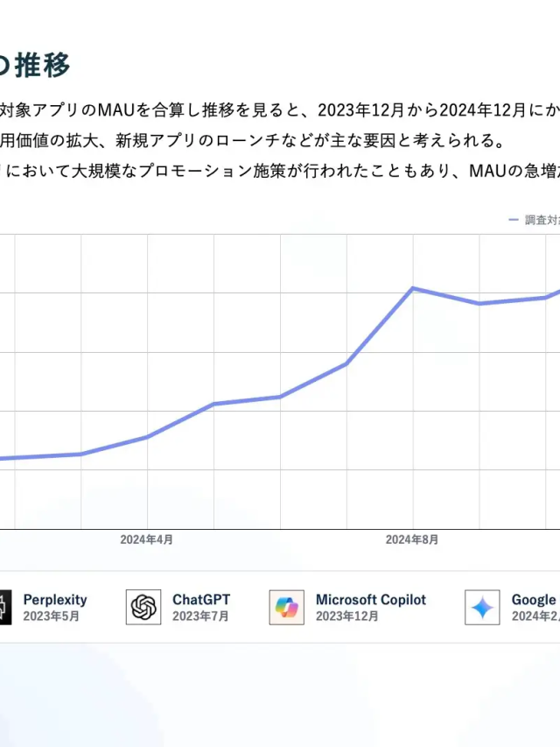Click the 2024年4月 axis label
The height and width of the screenshot is (747, 560).
[x=146, y=540]
